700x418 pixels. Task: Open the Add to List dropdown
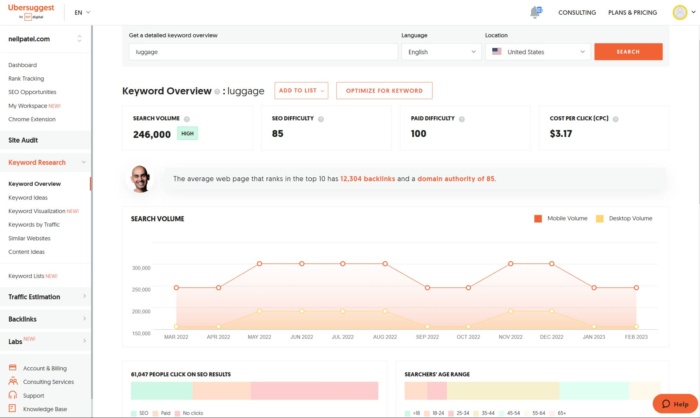301,91
